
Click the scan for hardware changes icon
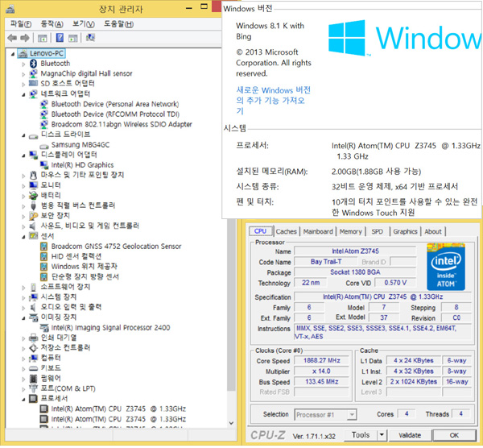pos(89,38)
